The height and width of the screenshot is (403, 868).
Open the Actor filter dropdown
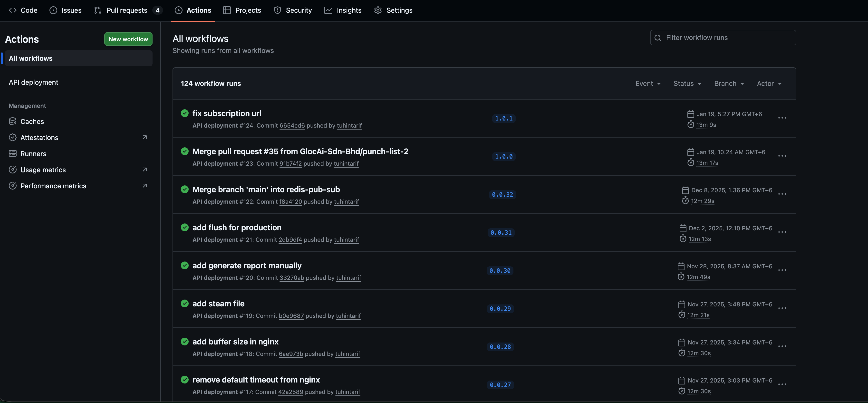click(769, 84)
